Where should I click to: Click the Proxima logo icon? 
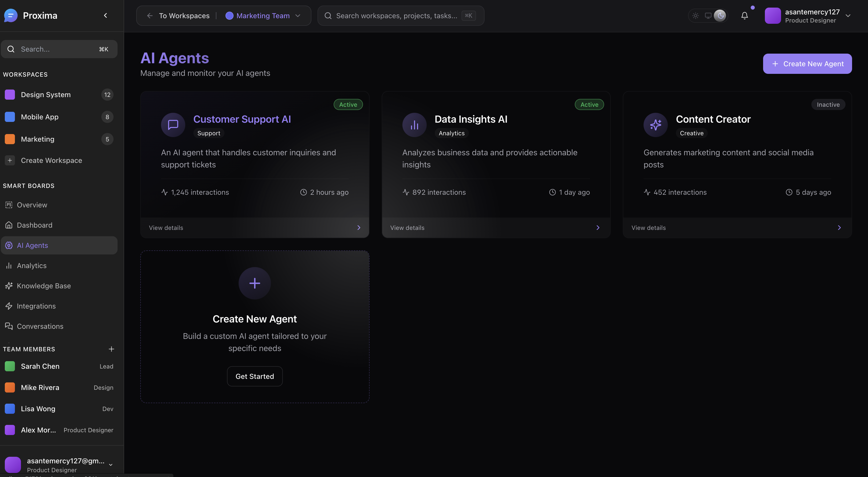click(10, 15)
